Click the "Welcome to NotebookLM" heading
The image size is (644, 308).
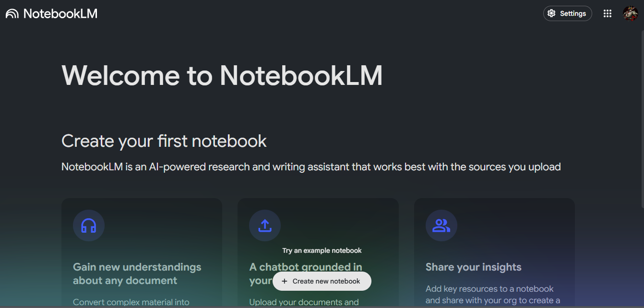pos(222,75)
